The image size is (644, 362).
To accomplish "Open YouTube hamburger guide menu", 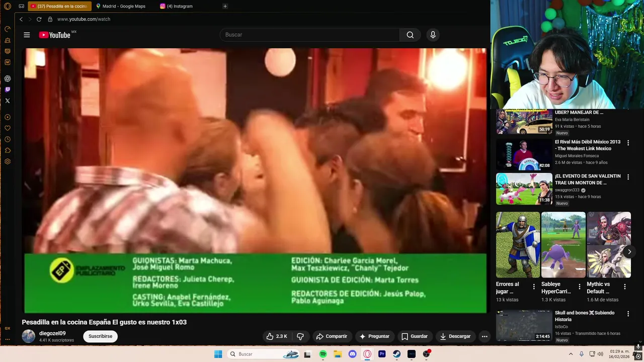I will click(x=27, y=35).
